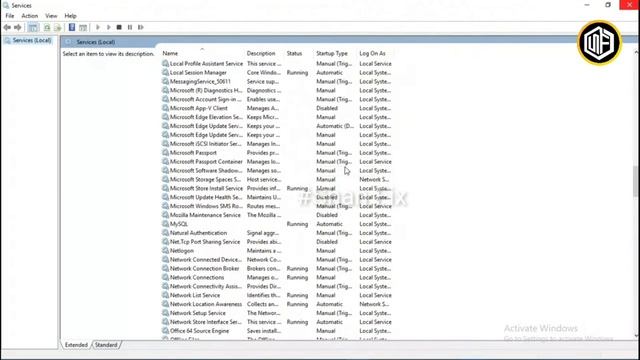The width and height of the screenshot is (640, 360).
Task: Select Network Connectivity Assis... service
Action: (x=206, y=287)
